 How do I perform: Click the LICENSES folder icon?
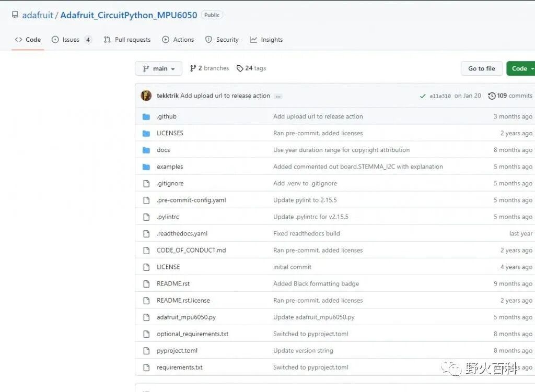[146, 133]
